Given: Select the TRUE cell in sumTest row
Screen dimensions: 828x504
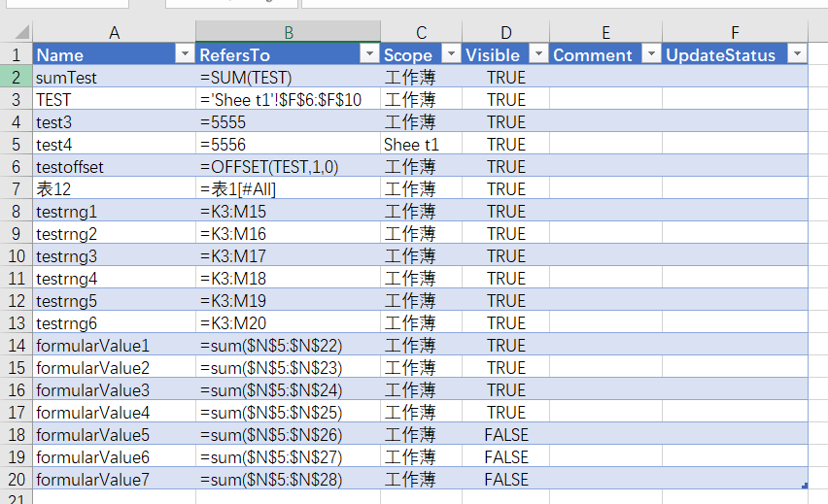Looking at the screenshot, I should click(506, 77).
